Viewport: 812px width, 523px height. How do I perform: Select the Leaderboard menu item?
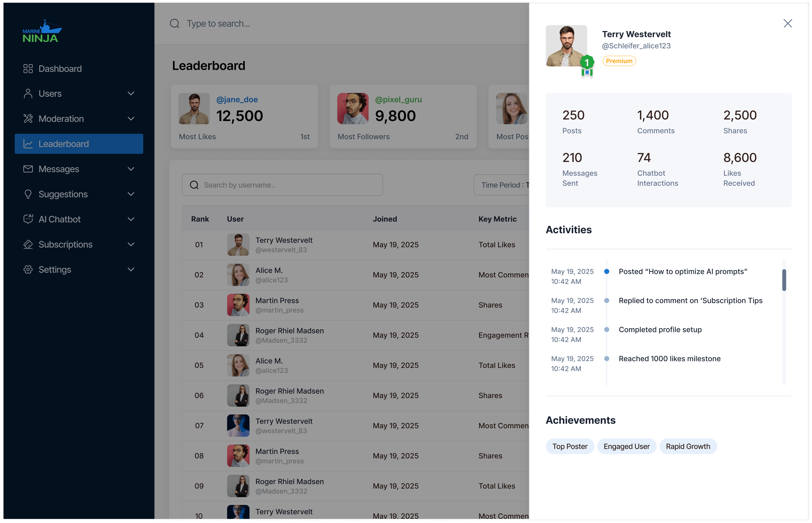pos(79,144)
